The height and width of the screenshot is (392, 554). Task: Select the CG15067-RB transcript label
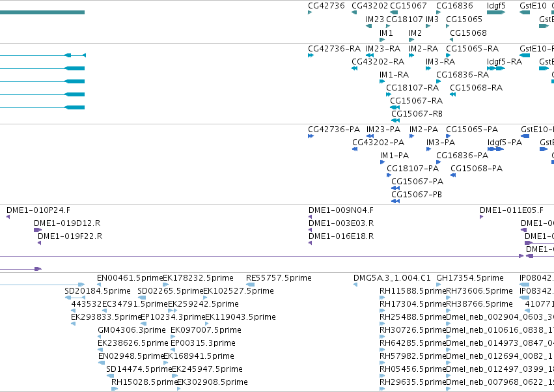[x=417, y=114]
